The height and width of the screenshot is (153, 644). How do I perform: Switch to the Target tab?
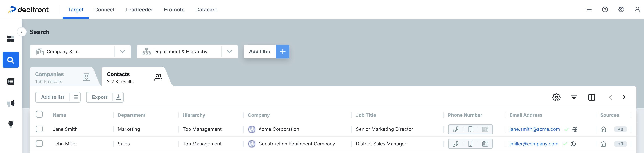point(76,10)
